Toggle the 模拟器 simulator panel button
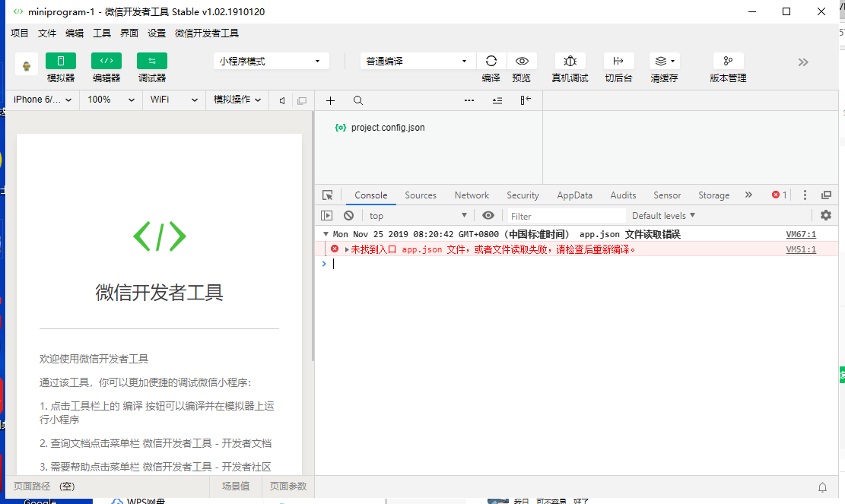 [x=60, y=61]
